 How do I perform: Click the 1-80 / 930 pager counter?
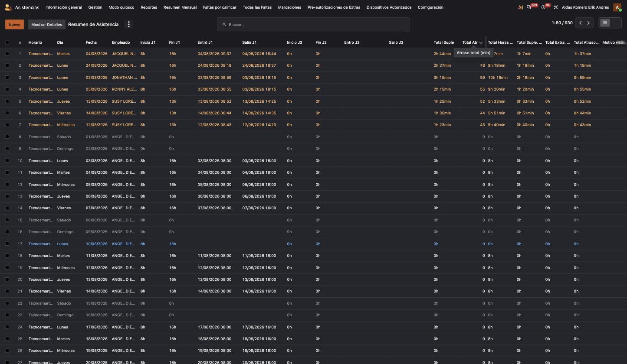(x=562, y=23)
